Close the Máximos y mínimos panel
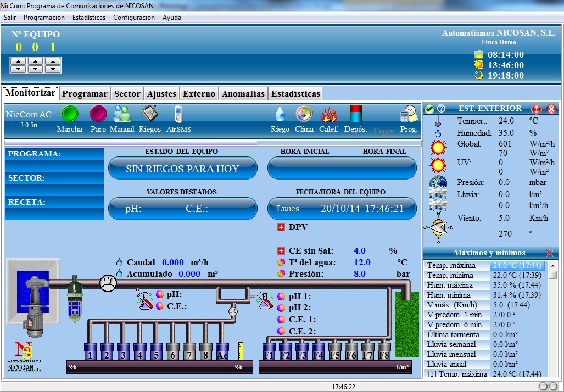564x392 pixels. [549, 253]
